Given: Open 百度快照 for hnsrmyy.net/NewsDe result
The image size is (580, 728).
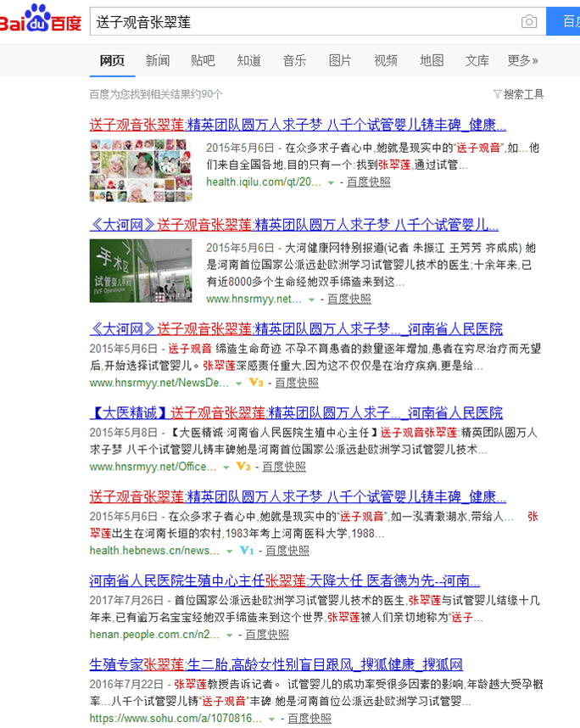Looking at the screenshot, I should pyautogui.click(x=297, y=383).
